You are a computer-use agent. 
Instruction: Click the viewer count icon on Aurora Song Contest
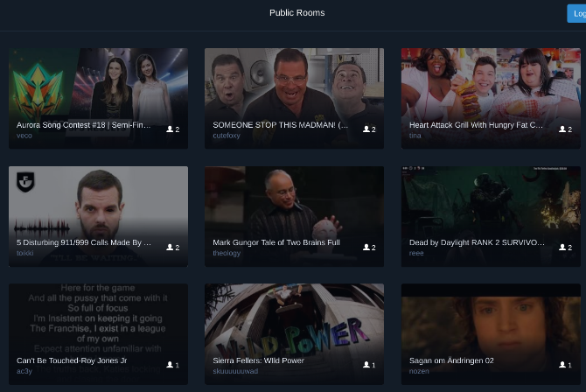[170, 129]
